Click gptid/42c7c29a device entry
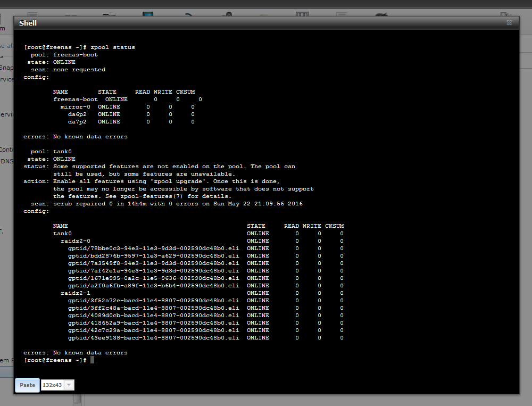This screenshot has height=406, width=532. pyautogui.click(x=153, y=330)
